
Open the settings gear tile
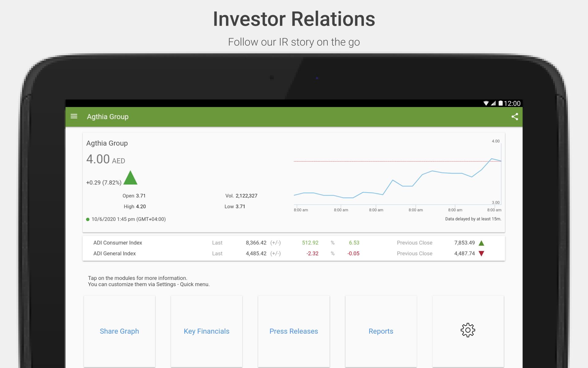pyautogui.click(x=468, y=331)
